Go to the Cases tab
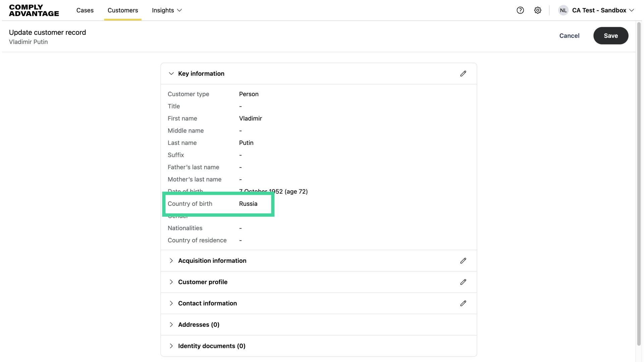 [85, 10]
